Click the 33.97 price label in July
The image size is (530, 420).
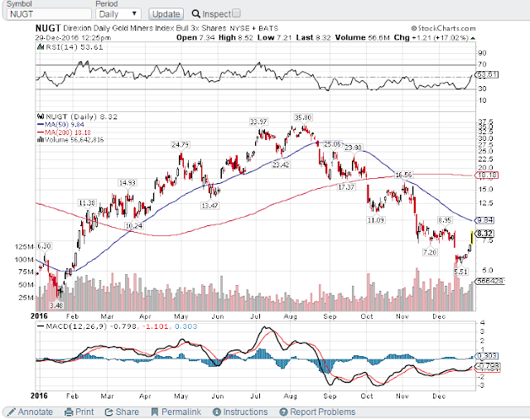click(258, 122)
